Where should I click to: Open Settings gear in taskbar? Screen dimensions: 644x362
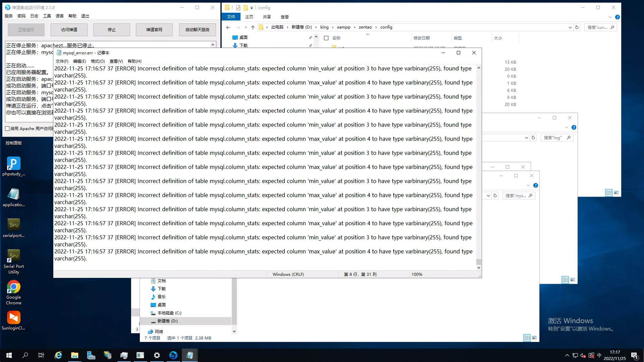pyautogui.click(x=157, y=355)
